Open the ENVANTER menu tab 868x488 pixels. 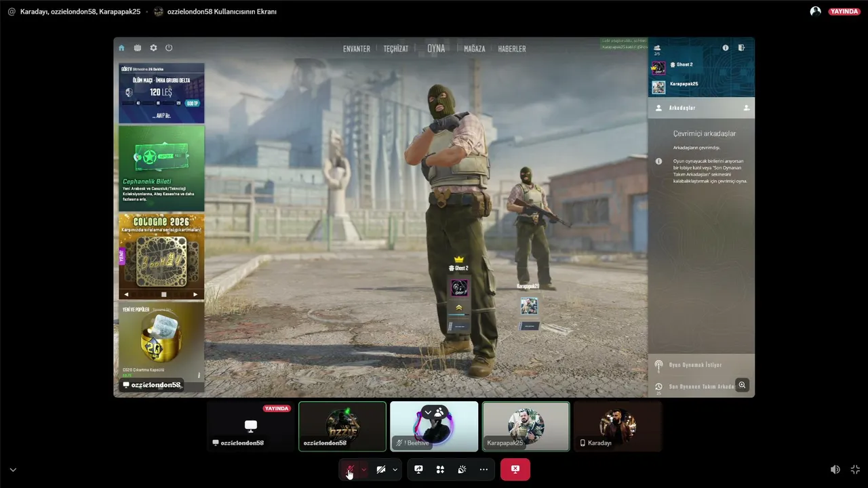[x=357, y=49]
